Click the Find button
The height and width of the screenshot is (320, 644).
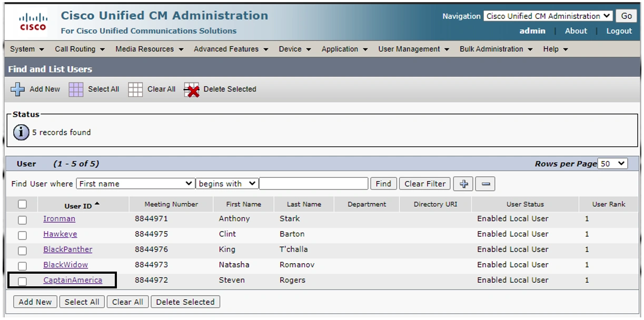pos(383,184)
